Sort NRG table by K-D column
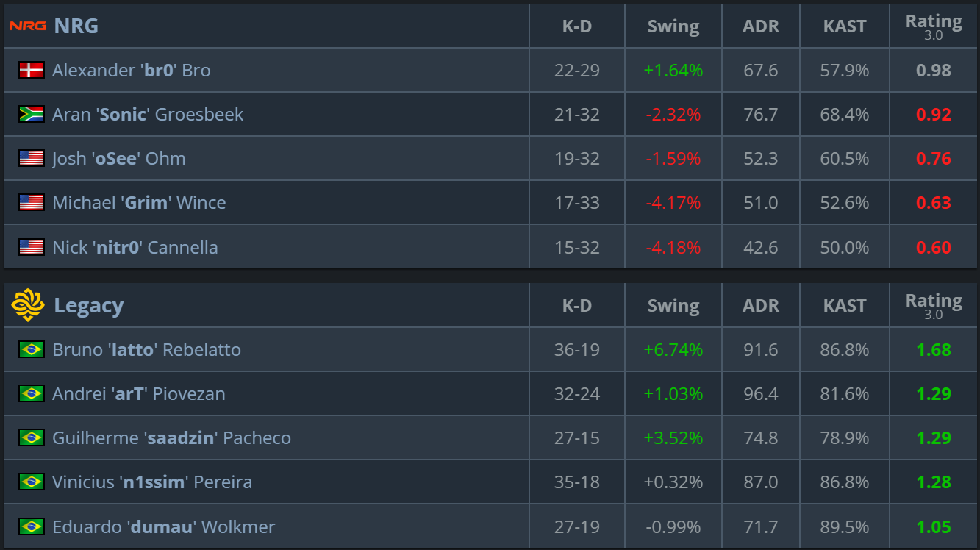980x550 pixels. click(x=577, y=26)
